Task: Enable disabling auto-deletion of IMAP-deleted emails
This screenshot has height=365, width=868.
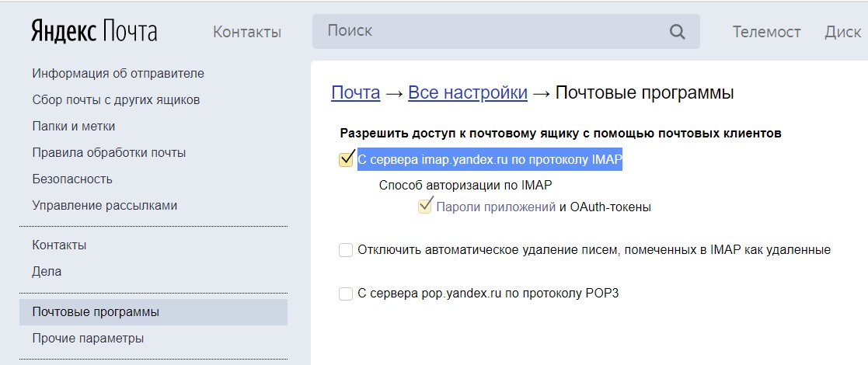Action: tap(346, 251)
